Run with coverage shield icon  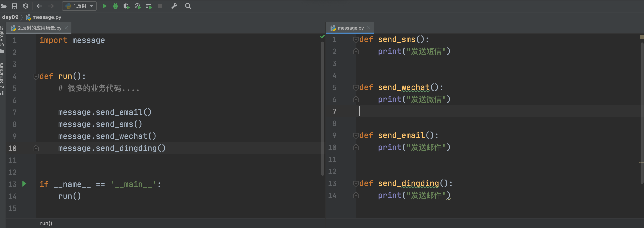tap(127, 6)
